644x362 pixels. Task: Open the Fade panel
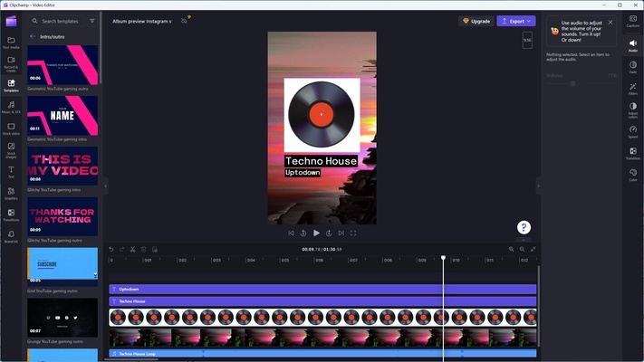(x=633, y=67)
